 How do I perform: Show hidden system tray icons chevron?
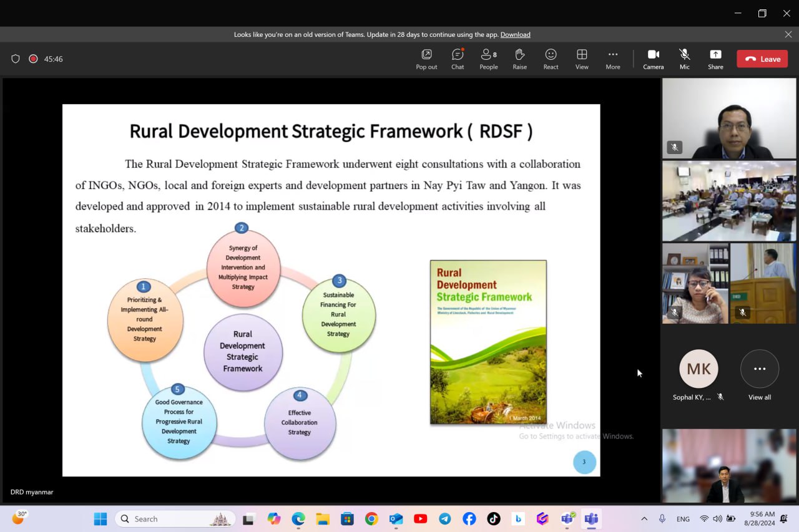pyautogui.click(x=644, y=519)
